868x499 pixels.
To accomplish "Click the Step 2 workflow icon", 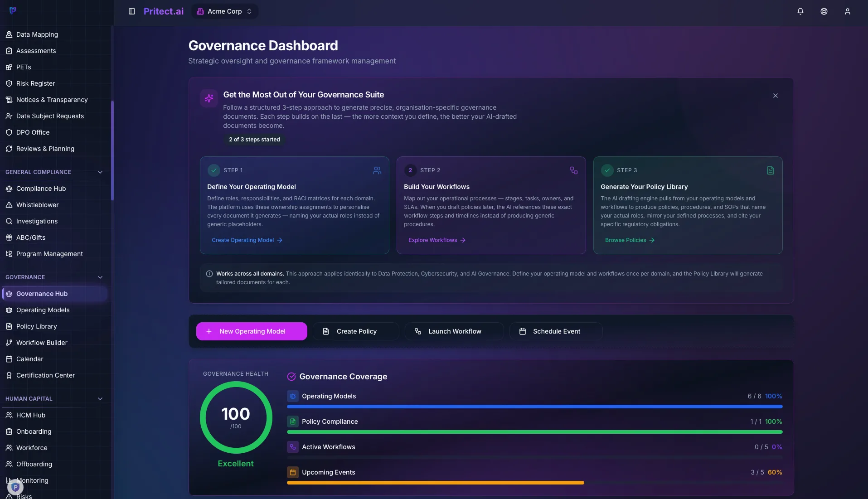I will click(x=574, y=170).
